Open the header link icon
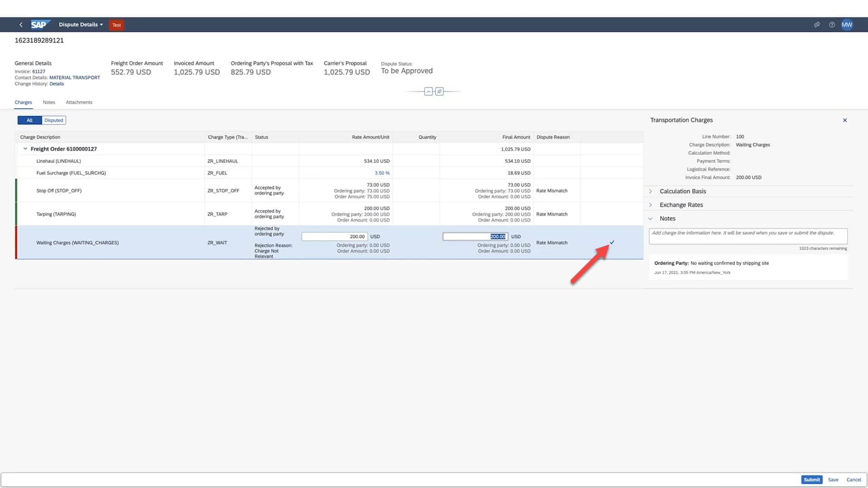868x488 pixels. 817,25
